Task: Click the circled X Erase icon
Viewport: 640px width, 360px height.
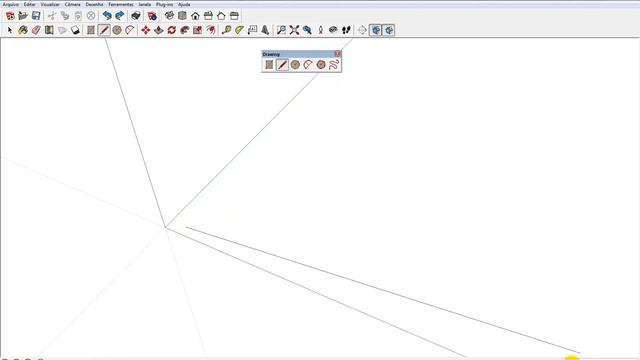Action: click(x=91, y=16)
